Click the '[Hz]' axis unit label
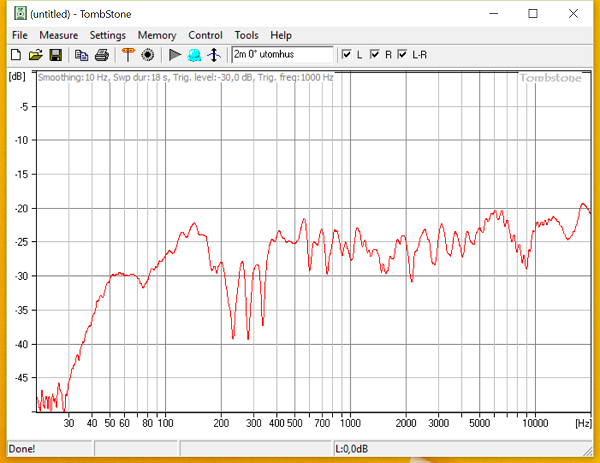The image size is (600, 463). click(x=584, y=423)
